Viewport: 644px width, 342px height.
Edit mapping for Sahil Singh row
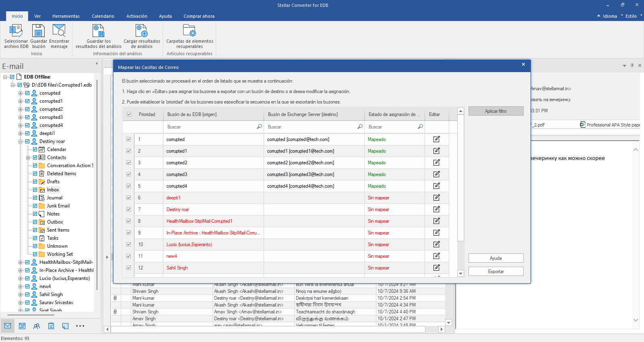pyautogui.click(x=437, y=268)
